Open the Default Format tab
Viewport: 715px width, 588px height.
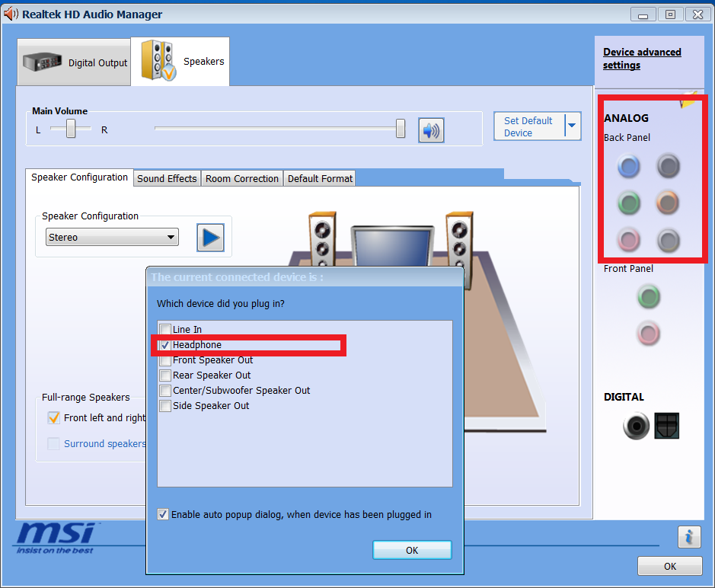click(320, 178)
